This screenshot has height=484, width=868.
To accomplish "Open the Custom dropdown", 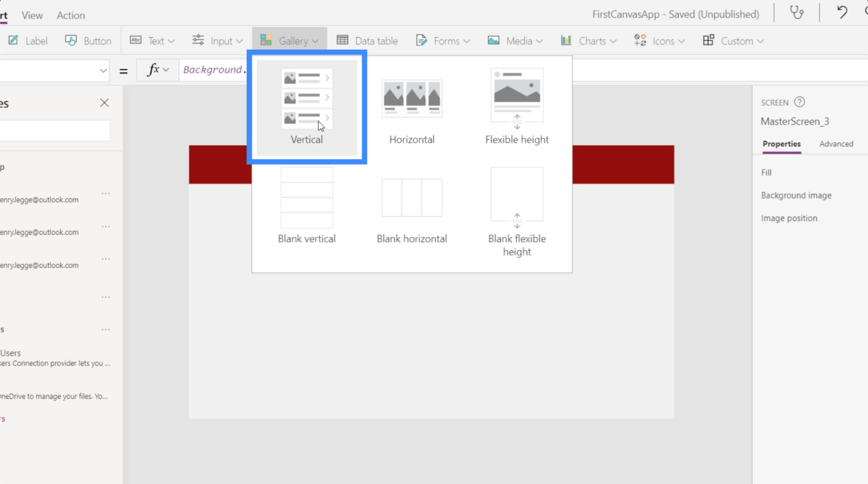I will click(x=733, y=41).
